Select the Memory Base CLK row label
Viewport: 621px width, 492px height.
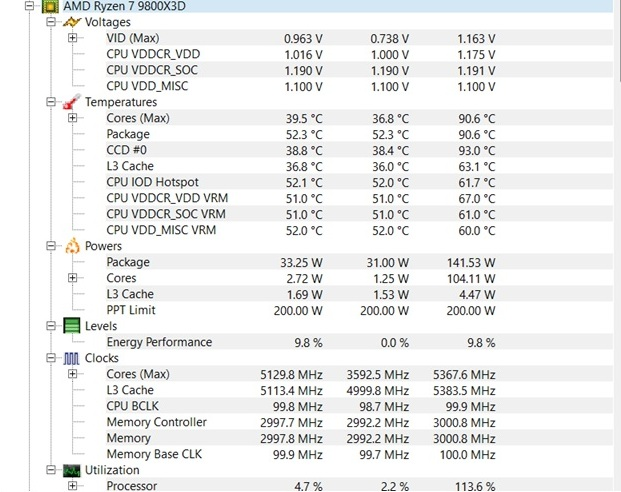tap(154, 454)
